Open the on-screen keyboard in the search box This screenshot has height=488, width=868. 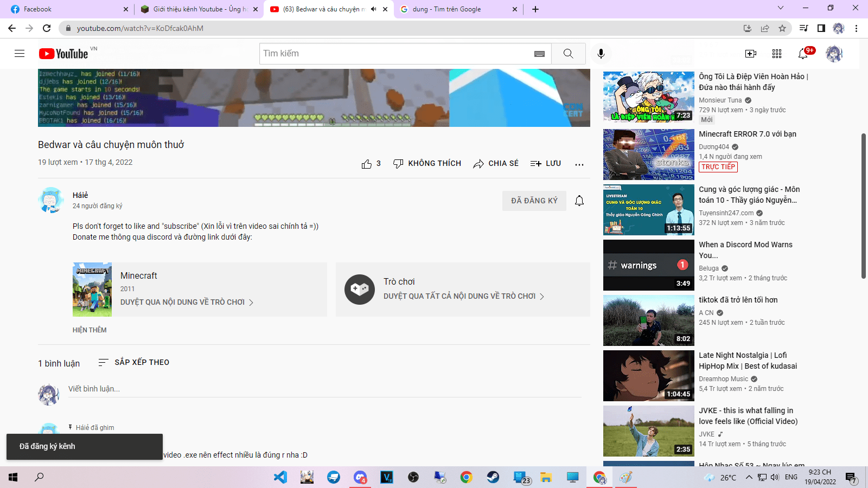(x=539, y=54)
